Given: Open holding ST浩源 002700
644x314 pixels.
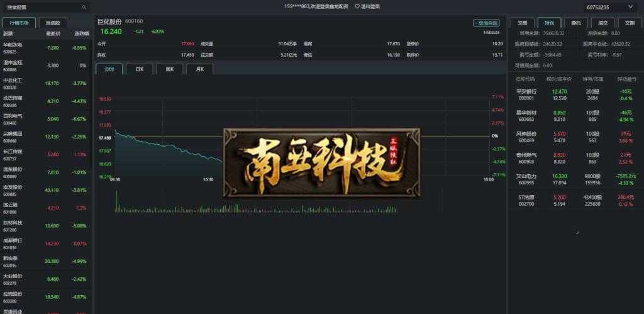Looking at the screenshot, I should pos(576,201).
